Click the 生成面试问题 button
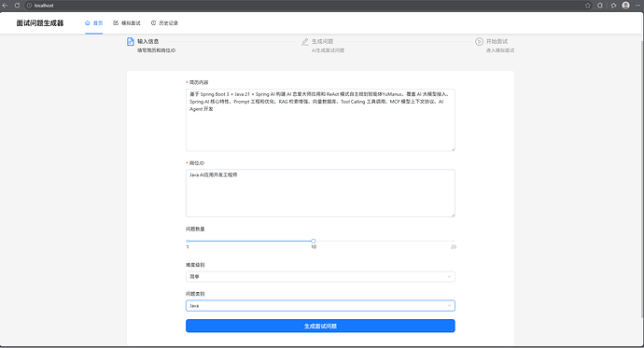The image size is (644, 348). 320,326
